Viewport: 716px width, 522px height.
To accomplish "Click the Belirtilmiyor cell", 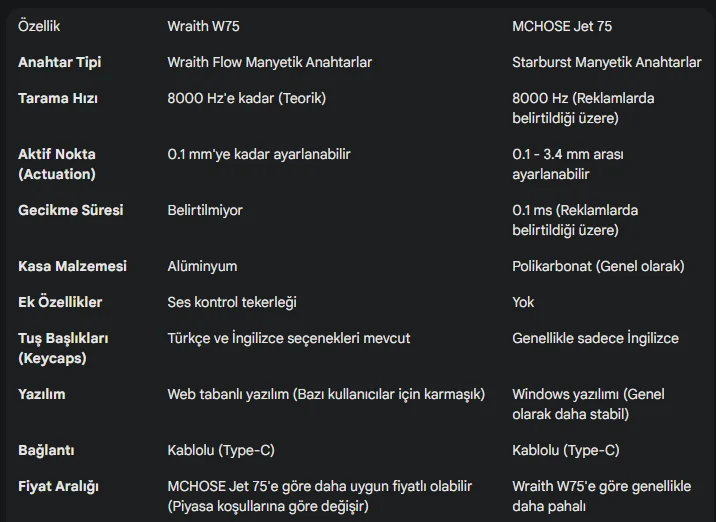I will coord(204,210).
